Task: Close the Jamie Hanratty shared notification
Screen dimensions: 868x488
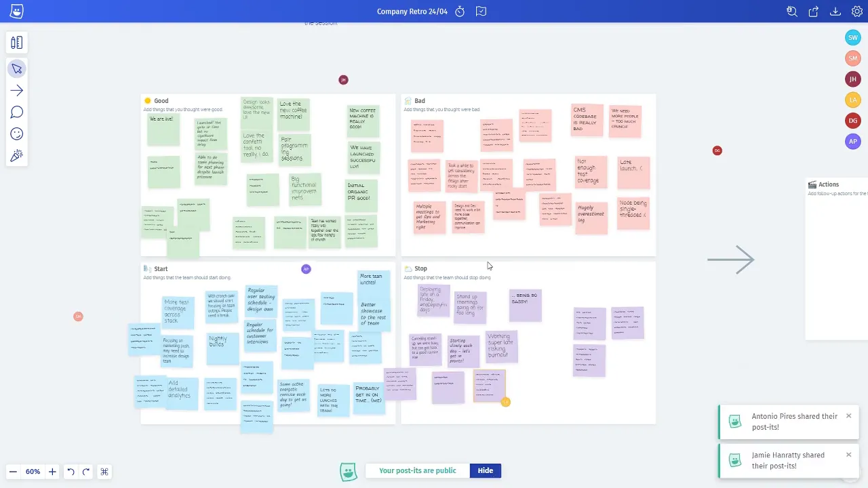Action: click(848, 455)
